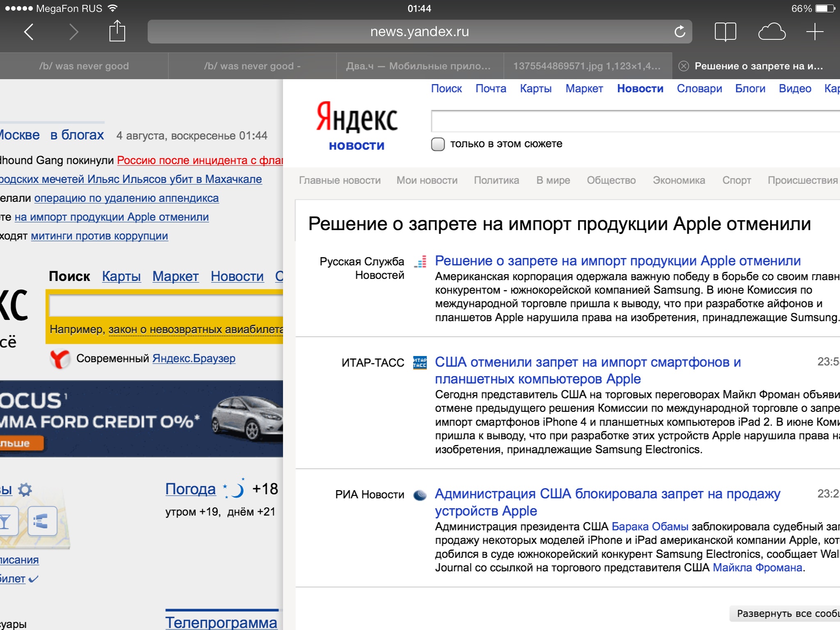
Task: Toggle 'только в этом сюжете' checkbox
Action: [438, 144]
